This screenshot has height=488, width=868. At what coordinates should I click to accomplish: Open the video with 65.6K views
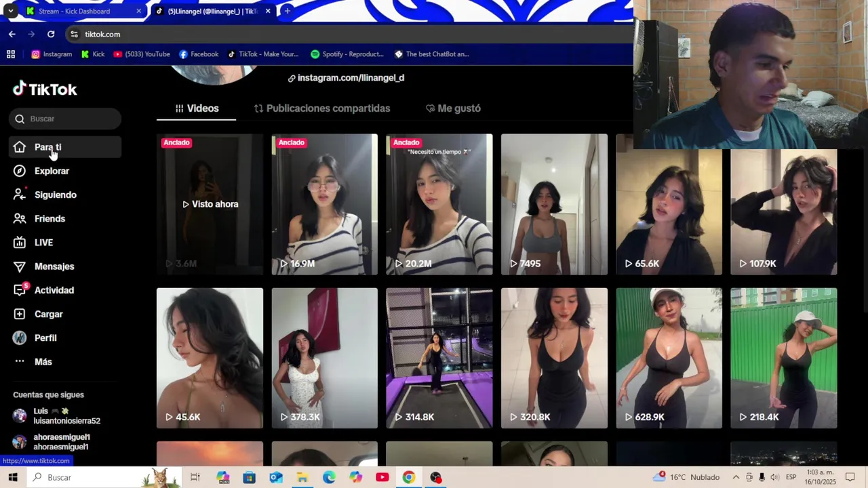[x=669, y=211]
